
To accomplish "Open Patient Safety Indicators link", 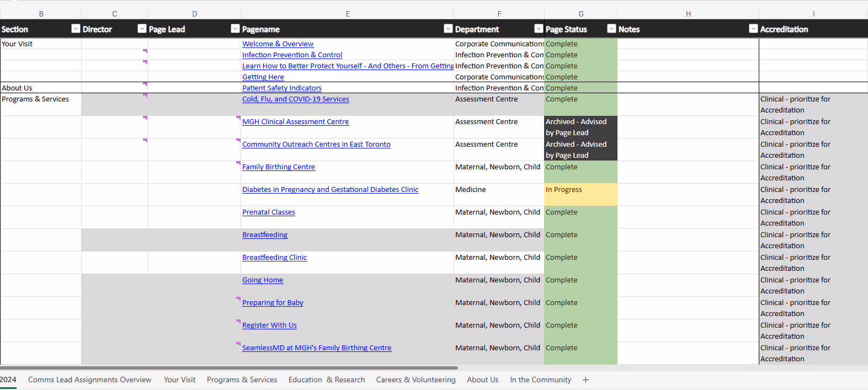I will point(281,88).
